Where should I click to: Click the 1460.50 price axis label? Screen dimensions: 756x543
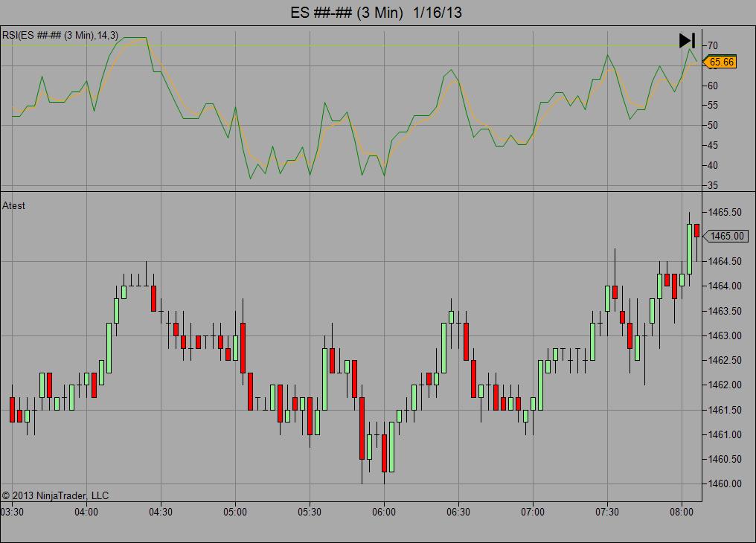click(x=725, y=459)
